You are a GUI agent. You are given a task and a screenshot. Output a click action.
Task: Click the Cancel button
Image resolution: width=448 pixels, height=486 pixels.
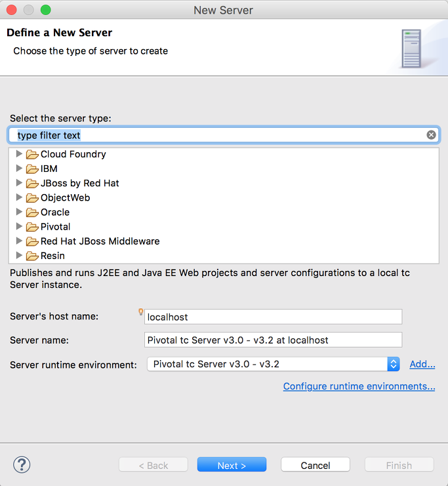[x=316, y=465]
